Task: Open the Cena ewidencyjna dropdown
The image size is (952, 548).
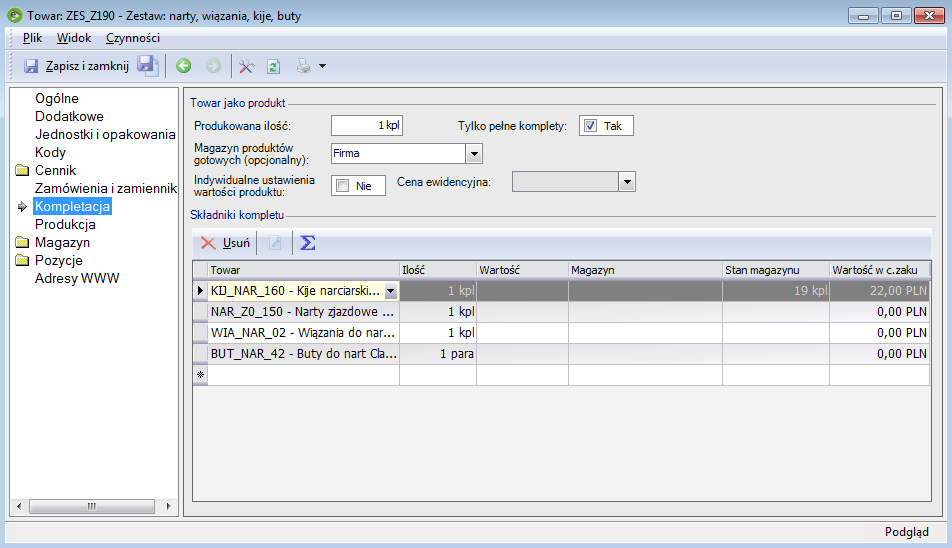Action: [627, 181]
